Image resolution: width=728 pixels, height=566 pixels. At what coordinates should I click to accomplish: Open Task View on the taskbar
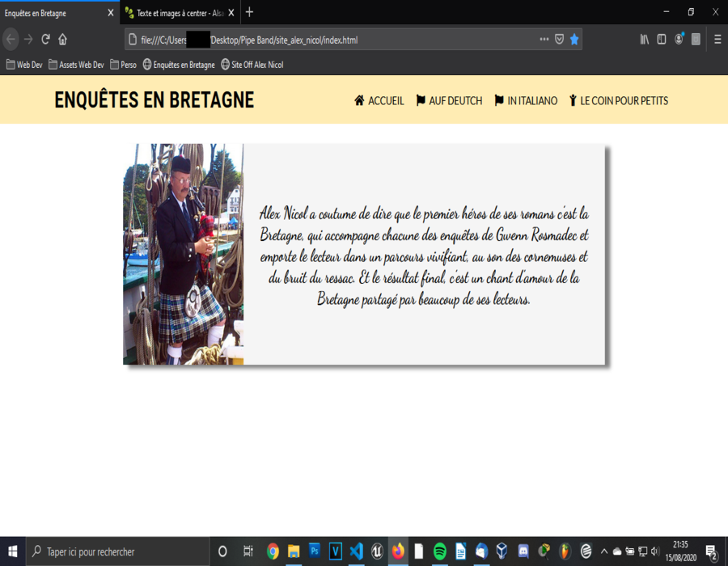click(248, 551)
